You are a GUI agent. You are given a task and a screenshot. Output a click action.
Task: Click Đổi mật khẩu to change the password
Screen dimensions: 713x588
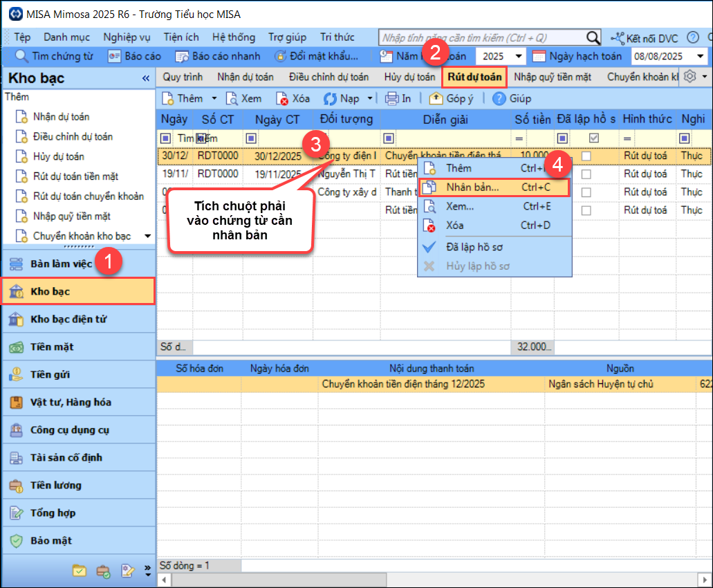317,56
